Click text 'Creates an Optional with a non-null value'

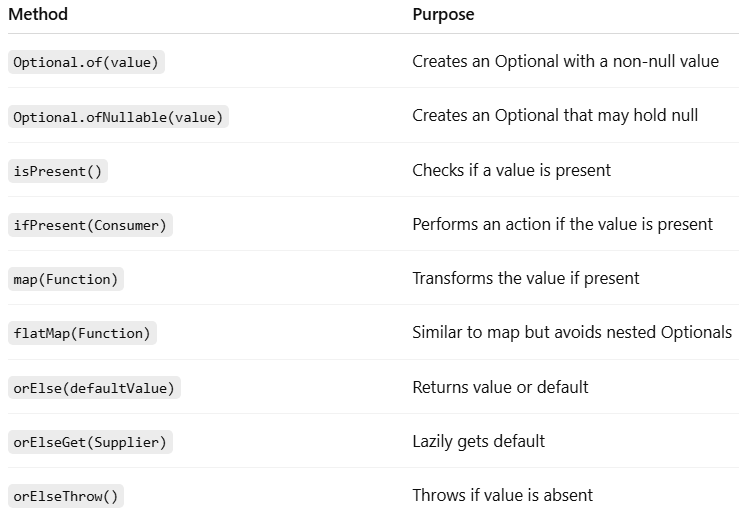(566, 61)
